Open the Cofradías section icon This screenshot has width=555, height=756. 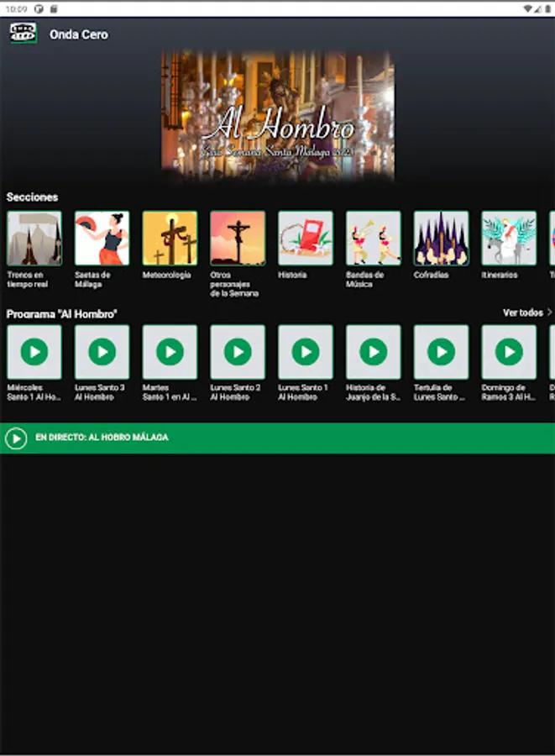pos(442,239)
